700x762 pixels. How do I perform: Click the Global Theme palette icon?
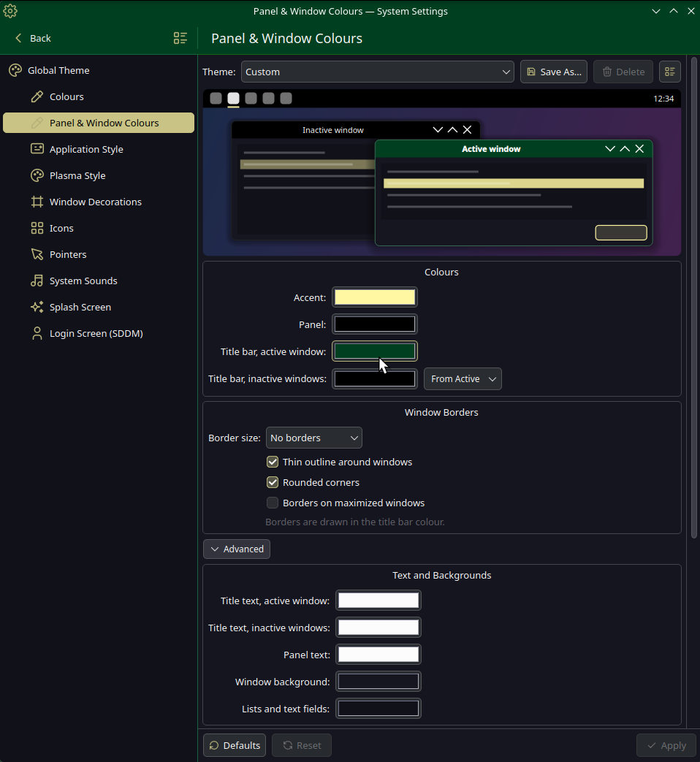tap(15, 70)
